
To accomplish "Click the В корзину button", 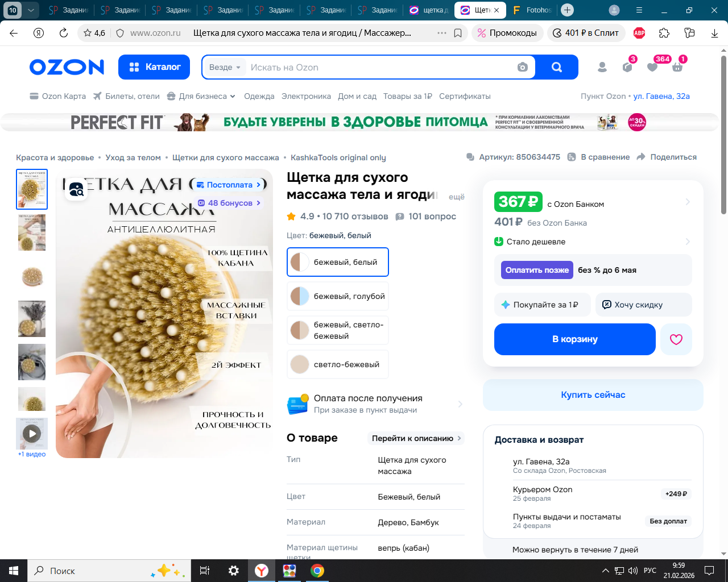I will tap(575, 339).
